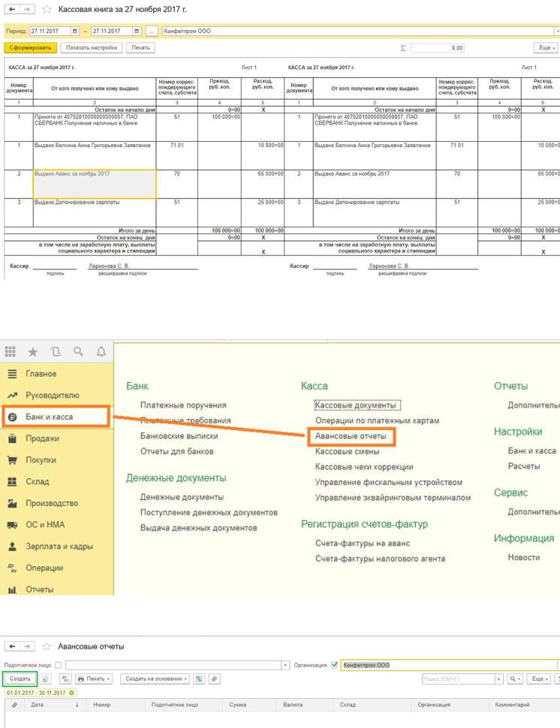Open the Авансовые отчеты link under Касса
Viewport: 560px width, 728px height.
350,436
